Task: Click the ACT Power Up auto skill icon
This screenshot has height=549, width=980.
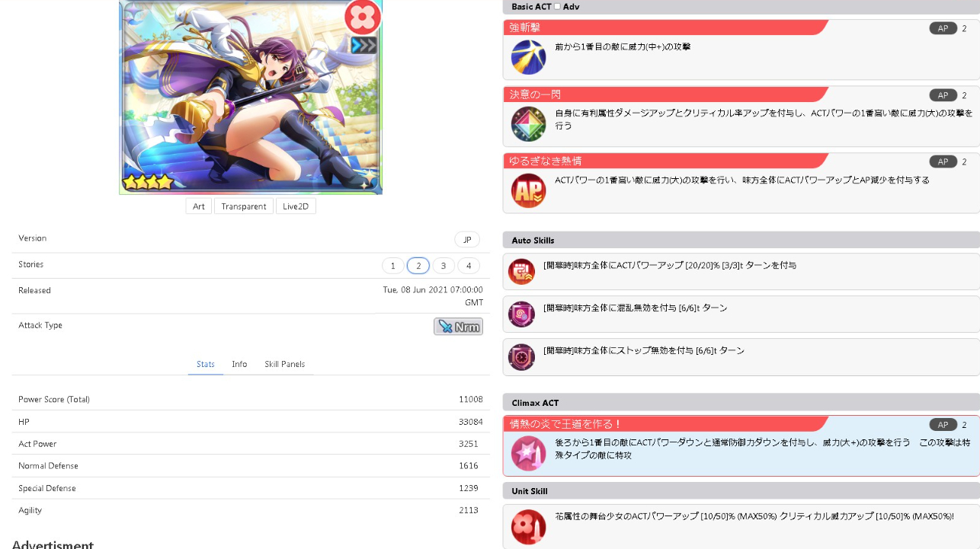Action: coord(522,271)
